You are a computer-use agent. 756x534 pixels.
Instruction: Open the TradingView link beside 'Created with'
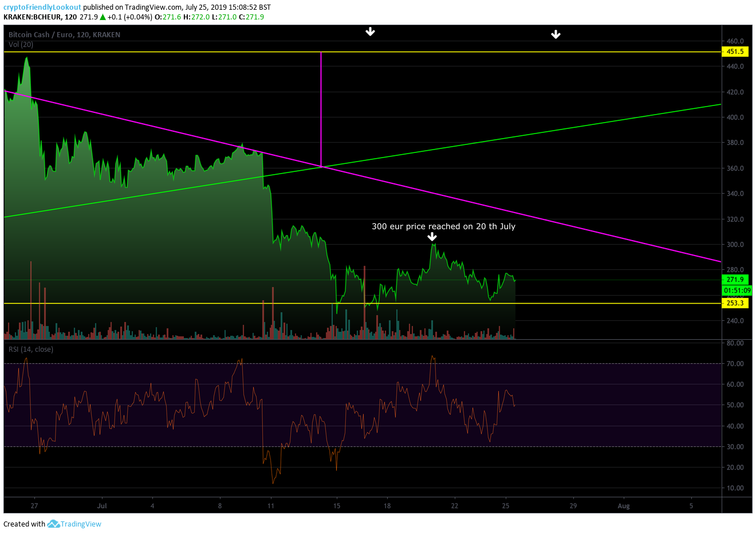point(81,524)
